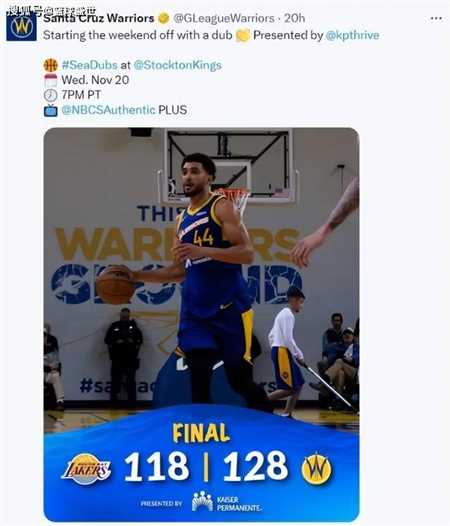Open the #SeaDubs hashtag
The width and height of the screenshot is (450, 526).
pyautogui.click(x=90, y=65)
